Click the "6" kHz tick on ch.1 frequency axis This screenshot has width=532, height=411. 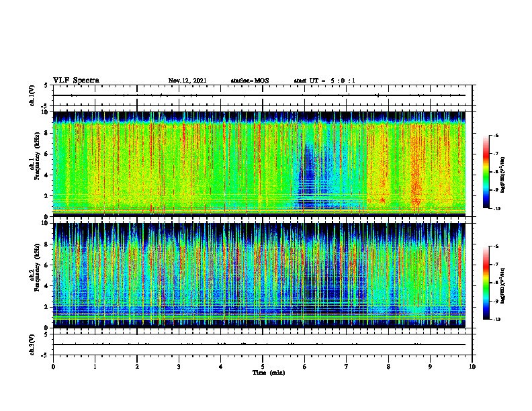(x=48, y=154)
